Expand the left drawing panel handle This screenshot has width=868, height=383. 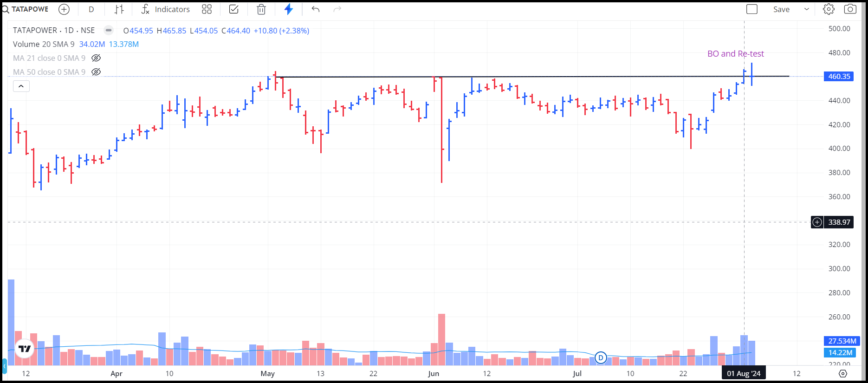pyautogui.click(x=4, y=366)
